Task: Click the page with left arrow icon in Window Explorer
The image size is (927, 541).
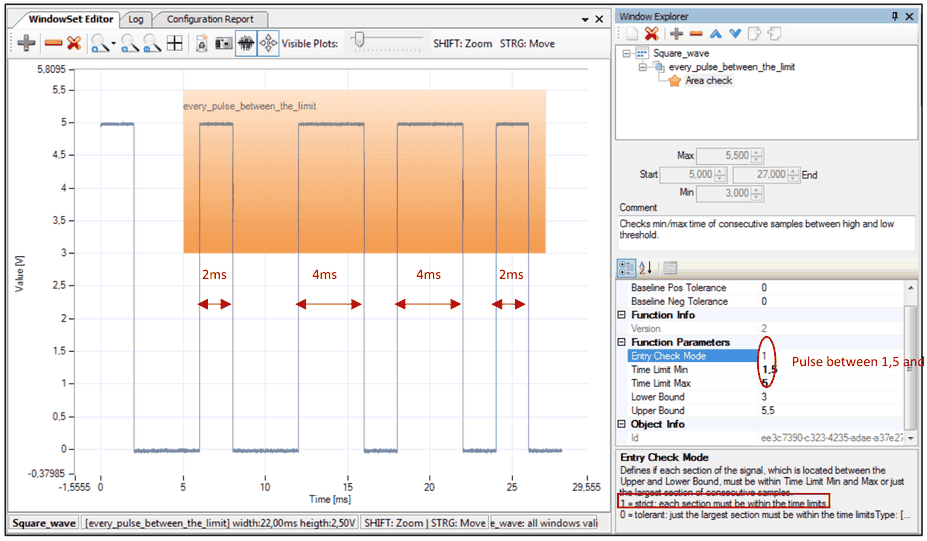Action: pos(774,34)
